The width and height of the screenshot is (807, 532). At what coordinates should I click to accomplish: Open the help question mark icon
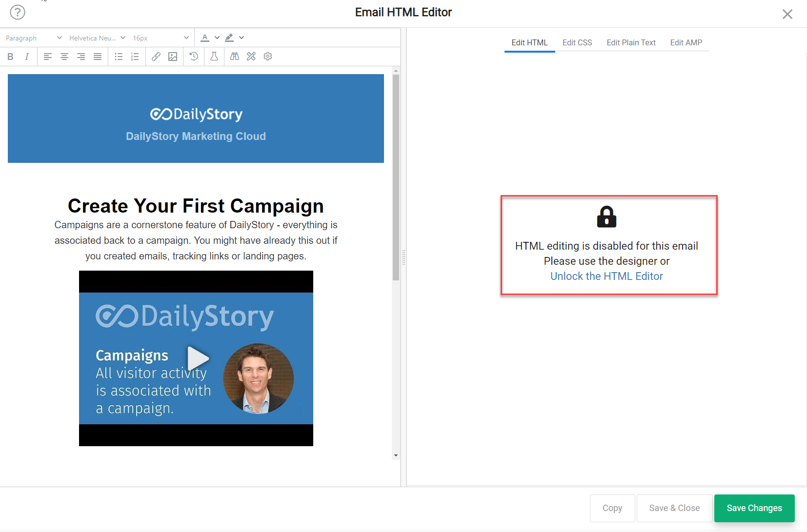[18, 12]
